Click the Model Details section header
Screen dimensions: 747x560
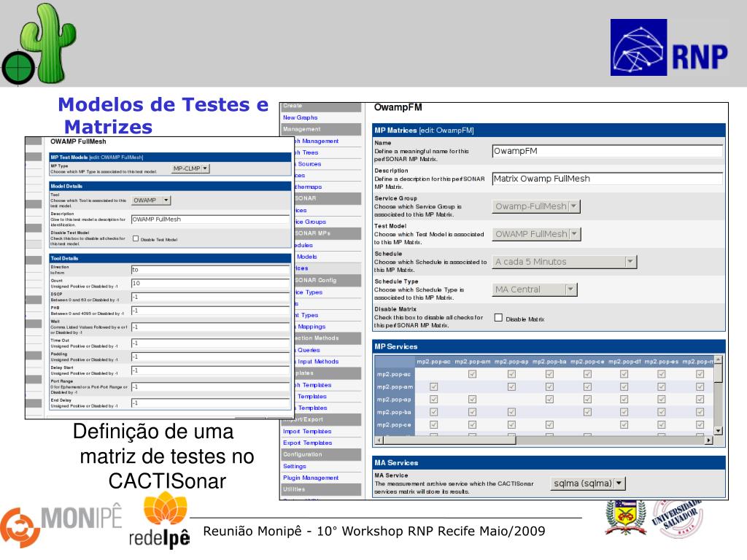point(170,186)
